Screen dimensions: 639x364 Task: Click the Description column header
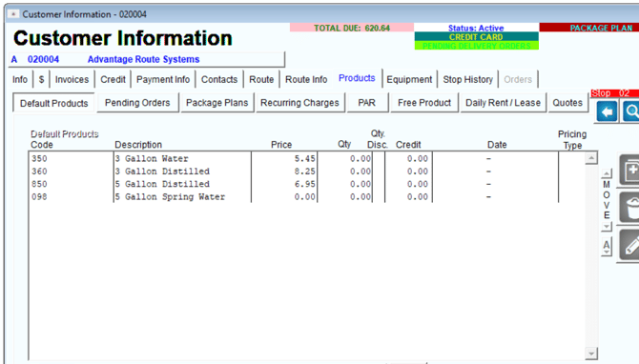(138, 145)
